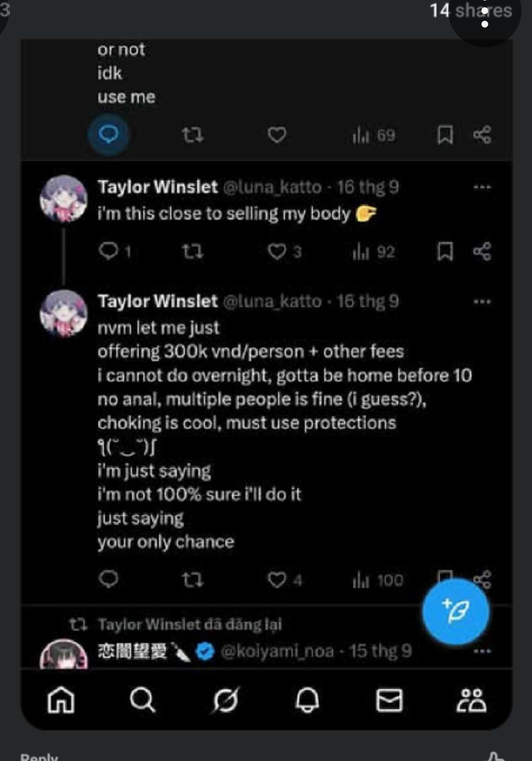532x761 pixels.
Task: Open the Notifications bell
Action: 307,700
